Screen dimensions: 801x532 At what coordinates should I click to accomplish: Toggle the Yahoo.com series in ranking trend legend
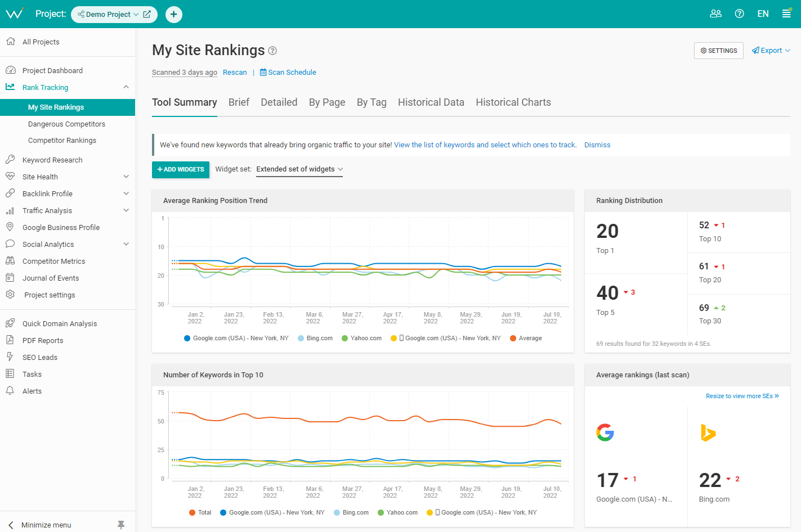pyautogui.click(x=361, y=338)
